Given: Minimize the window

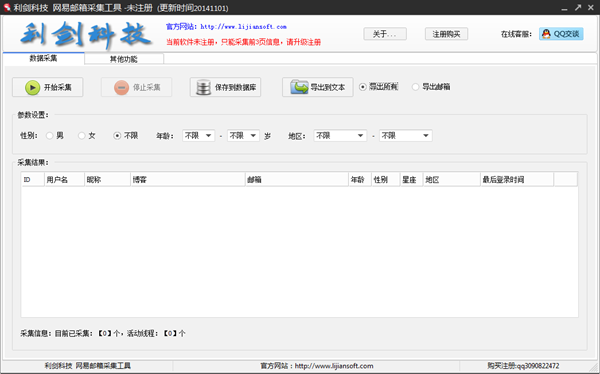Looking at the screenshot, I should point(564,8).
